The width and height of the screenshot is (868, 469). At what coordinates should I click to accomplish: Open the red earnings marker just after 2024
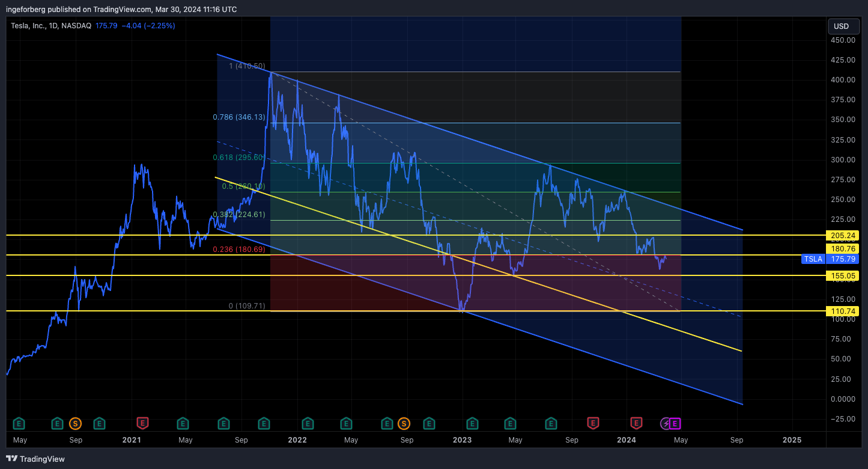(x=636, y=423)
